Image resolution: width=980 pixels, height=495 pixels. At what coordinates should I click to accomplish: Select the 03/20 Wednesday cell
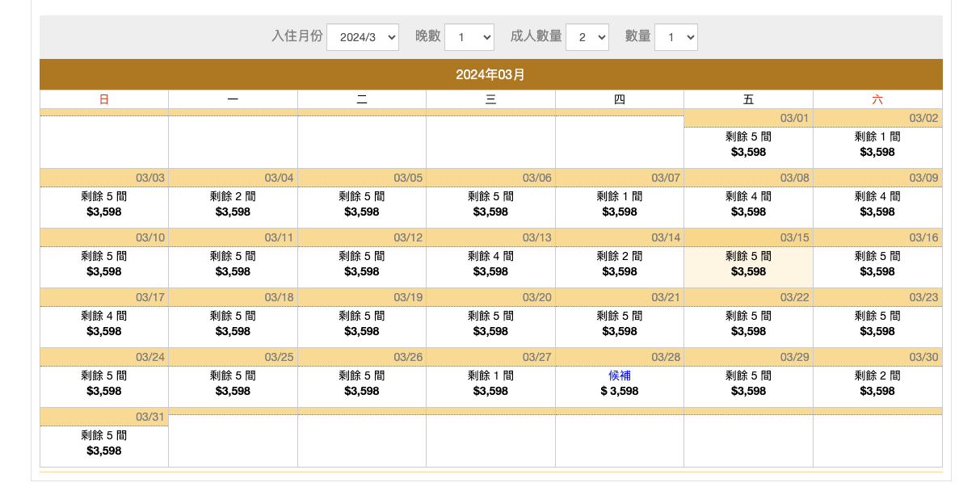(x=490, y=324)
